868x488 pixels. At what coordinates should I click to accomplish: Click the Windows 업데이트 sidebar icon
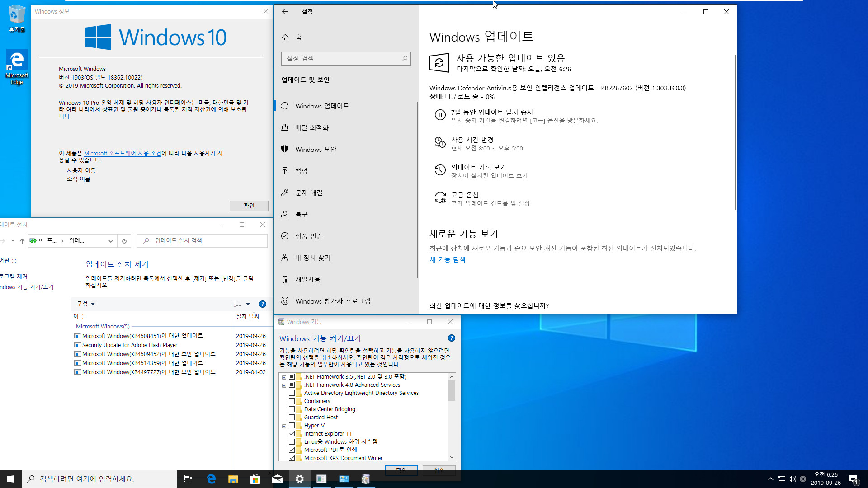pos(285,106)
